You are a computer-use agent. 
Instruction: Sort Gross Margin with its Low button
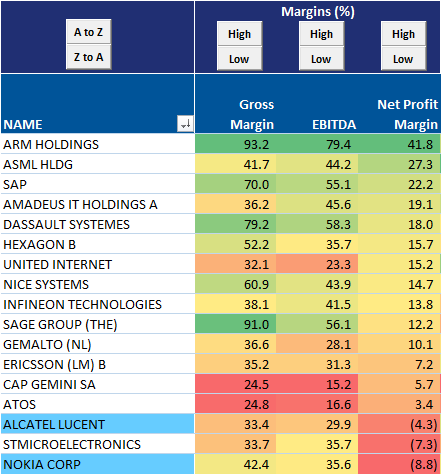[x=239, y=59]
